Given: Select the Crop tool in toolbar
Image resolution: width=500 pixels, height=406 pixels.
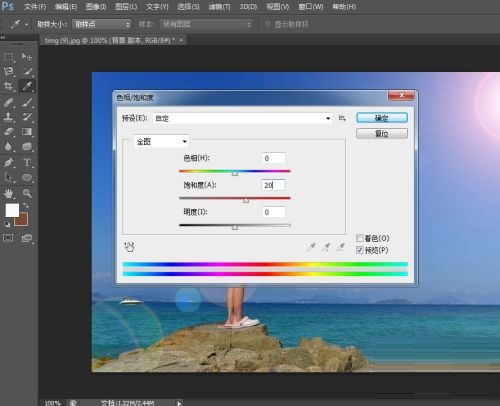Looking at the screenshot, I should click(x=8, y=86).
